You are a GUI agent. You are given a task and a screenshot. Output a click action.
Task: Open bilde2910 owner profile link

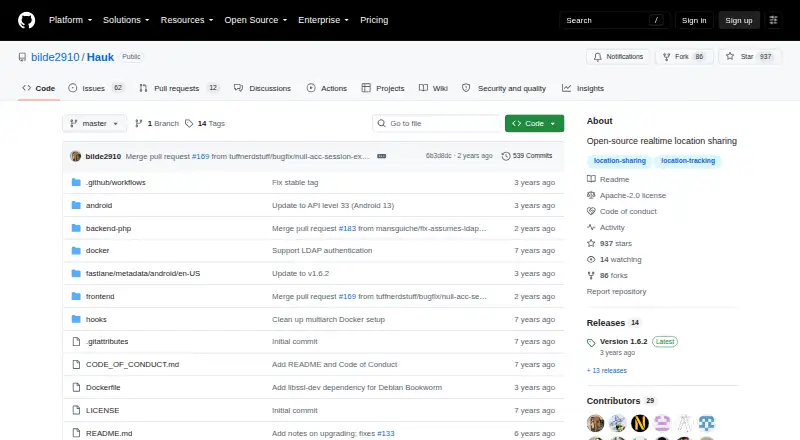pyautogui.click(x=55, y=57)
